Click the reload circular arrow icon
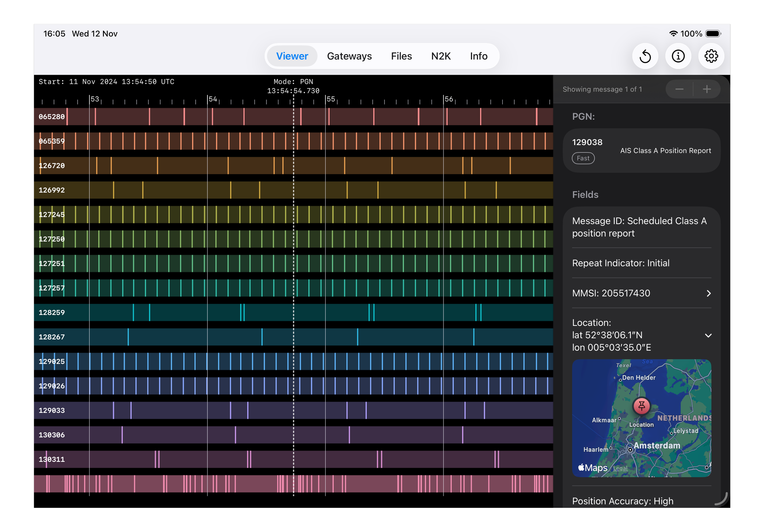Screen dimensions: 766x532 (645, 56)
